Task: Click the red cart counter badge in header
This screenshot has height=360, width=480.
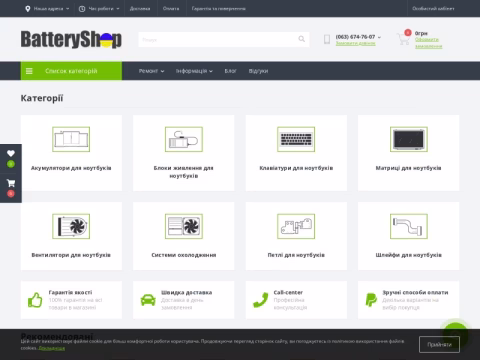Action: (408, 32)
